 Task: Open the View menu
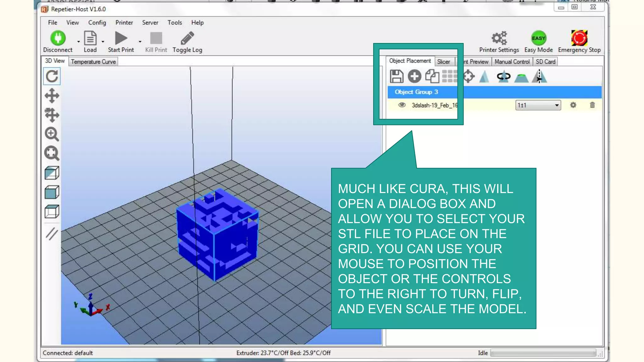pyautogui.click(x=73, y=23)
